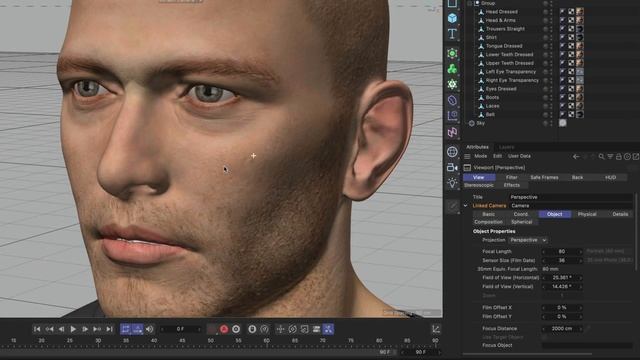Image resolution: width=640 pixels, height=360 pixels.
Task: Toggle timeline sound speaker icon
Action: tap(150, 329)
